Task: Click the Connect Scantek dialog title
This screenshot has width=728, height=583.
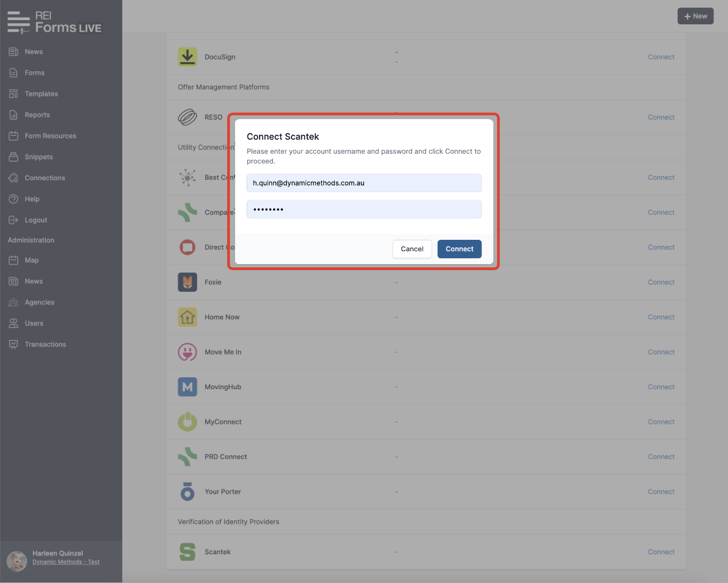Action: coord(283,137)
